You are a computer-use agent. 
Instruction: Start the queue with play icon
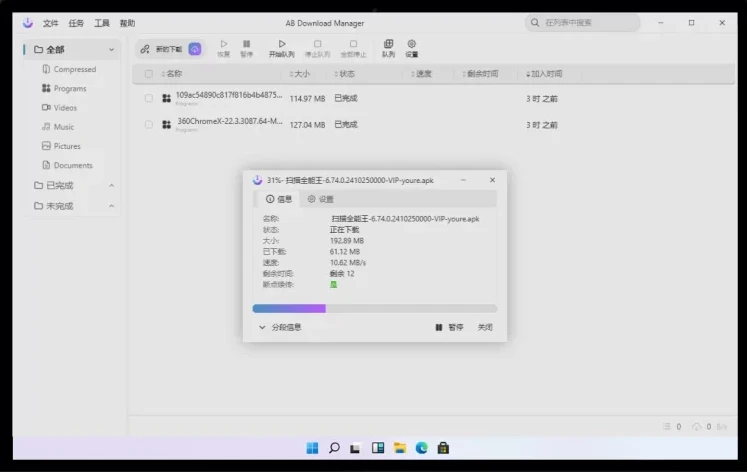282,43
